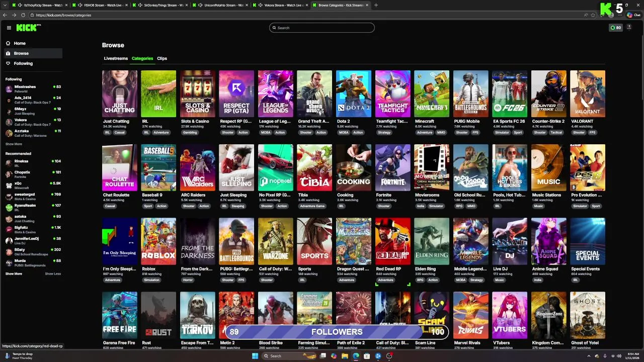
Task: Open the VTubers category thumbnail
Action: [x=510, y=315]
